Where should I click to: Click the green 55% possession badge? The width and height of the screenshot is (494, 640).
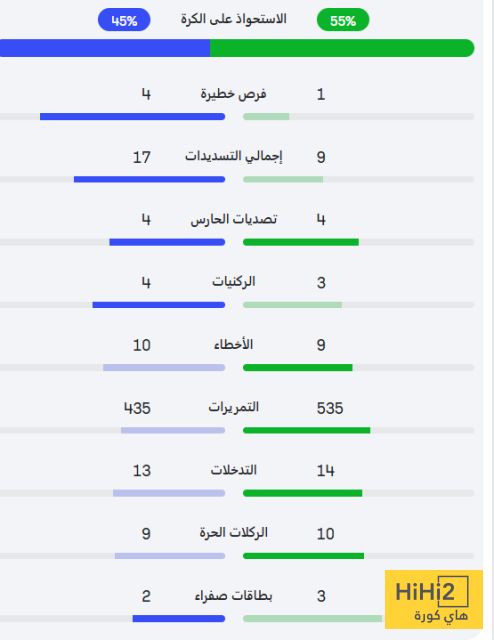tap(343, 20)
